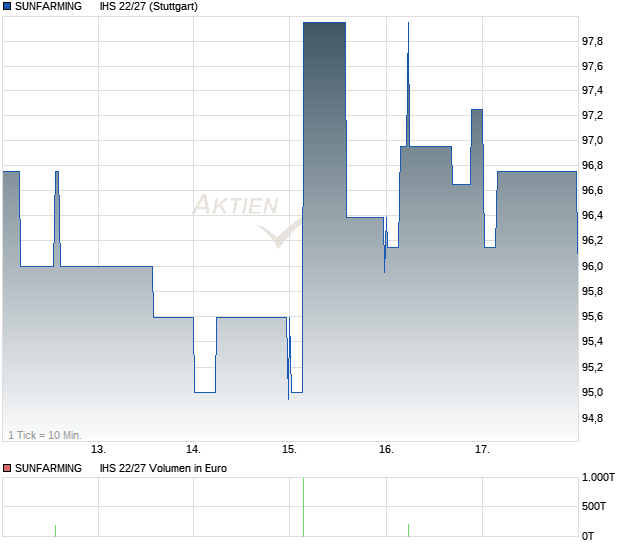Click the chart title 'IHS 22/27 (Stuttgart)'
Image resolution: width=620 pixels, height=546 pixels.
click(149, 6)
